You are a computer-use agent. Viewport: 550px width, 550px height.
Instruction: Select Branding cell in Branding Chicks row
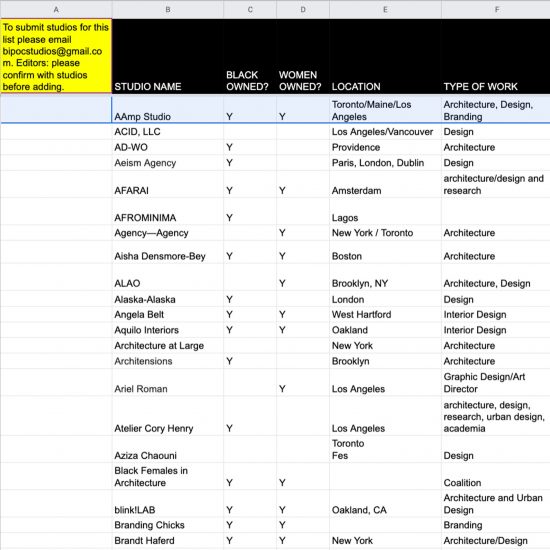point(496,525)
